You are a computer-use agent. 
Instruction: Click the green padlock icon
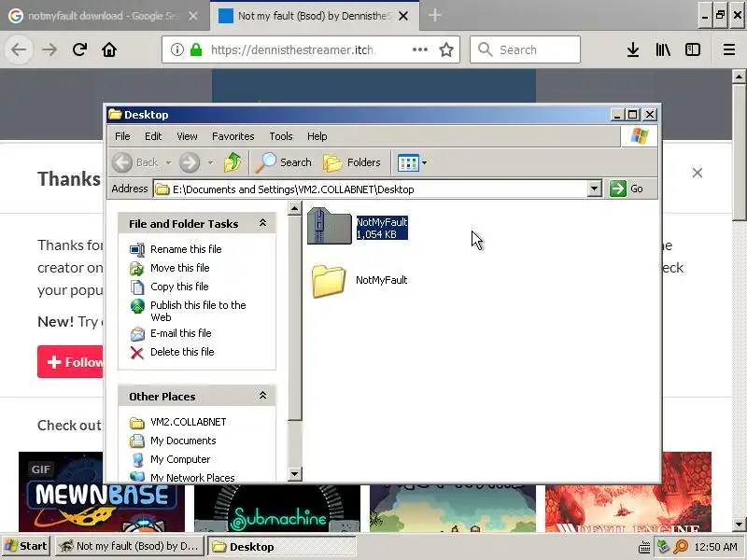click(196, 49)
